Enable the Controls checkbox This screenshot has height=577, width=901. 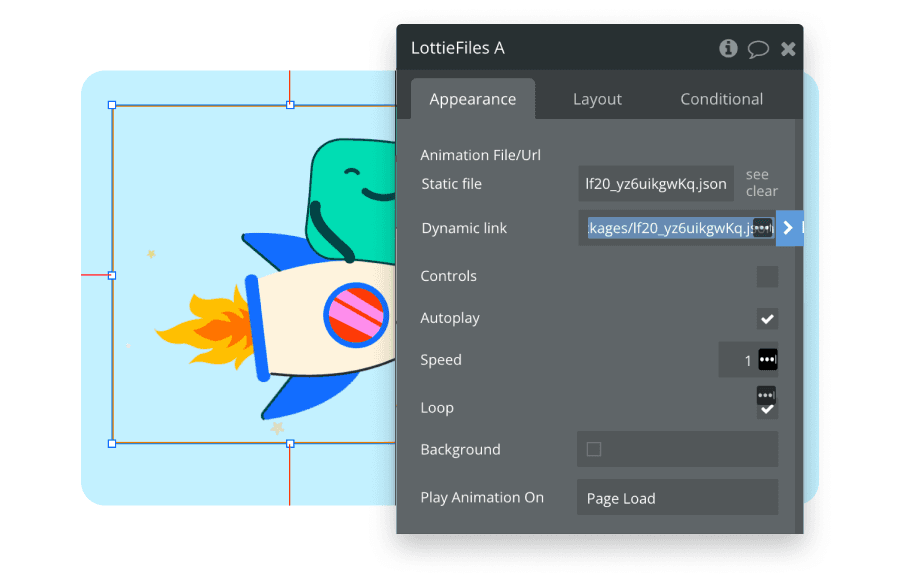pyautogui.click(x=767, y=276)
